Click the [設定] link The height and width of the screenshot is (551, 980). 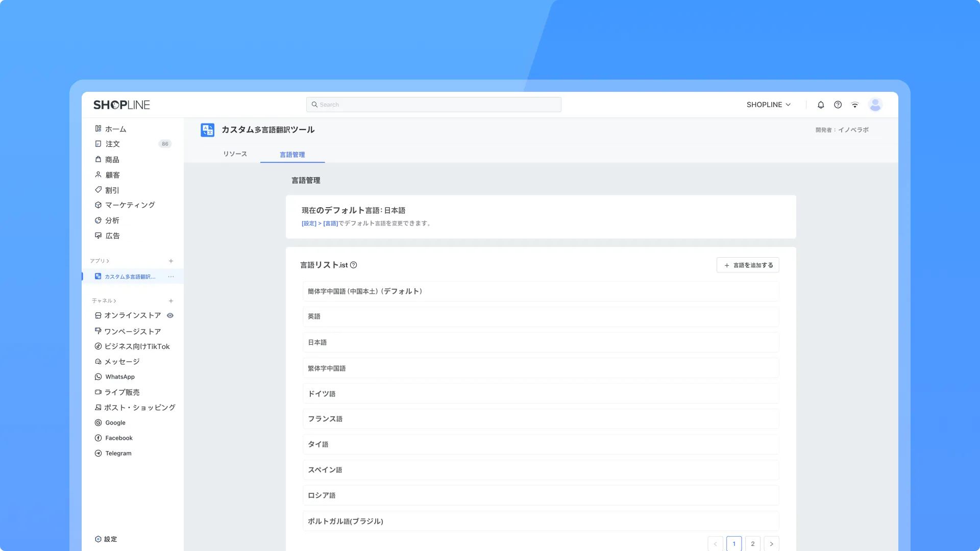[x=309, y=223]
